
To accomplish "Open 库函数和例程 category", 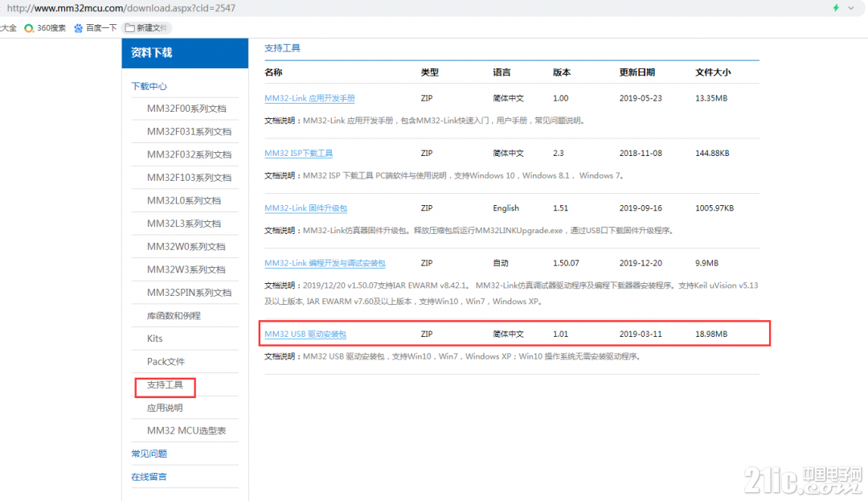I will (x=174, y=315).
